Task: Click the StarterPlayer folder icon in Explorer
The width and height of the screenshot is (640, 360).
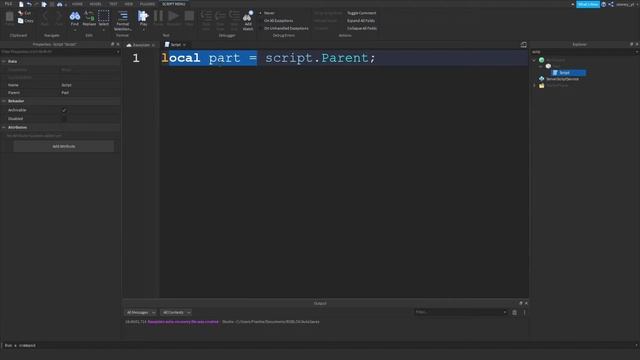Action: click(542, 85)
